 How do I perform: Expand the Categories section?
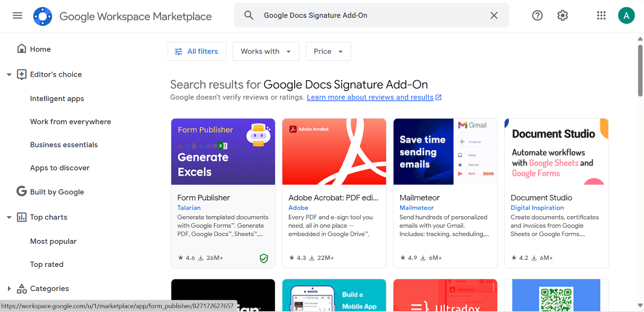click(9, 288)
